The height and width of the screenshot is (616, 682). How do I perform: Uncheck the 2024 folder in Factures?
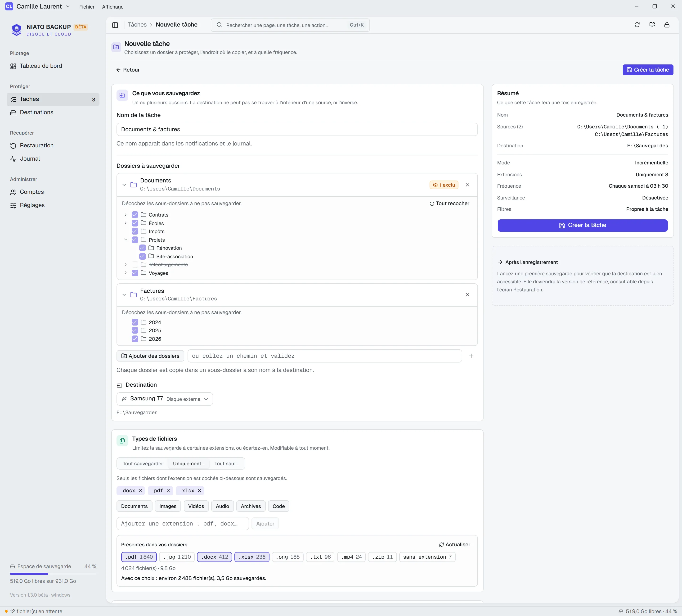(x=135, y=322)
